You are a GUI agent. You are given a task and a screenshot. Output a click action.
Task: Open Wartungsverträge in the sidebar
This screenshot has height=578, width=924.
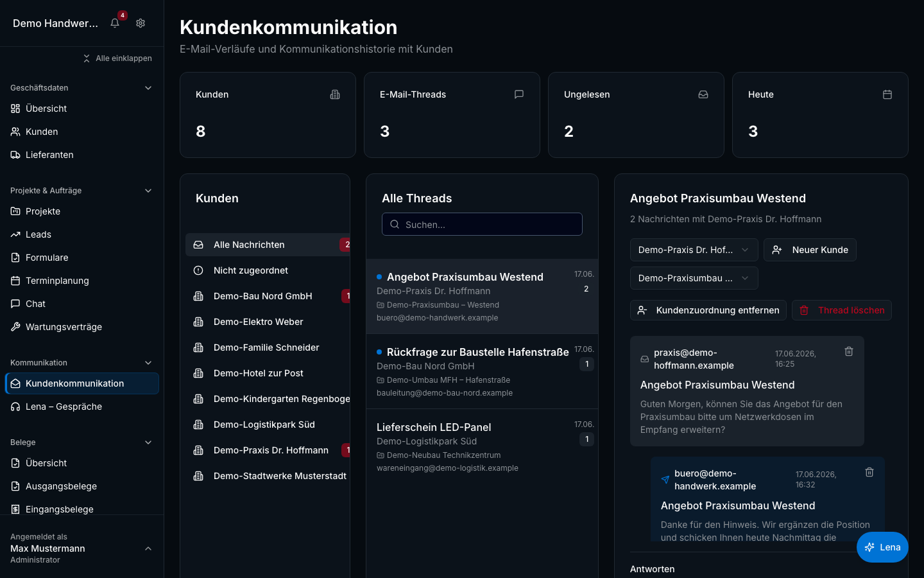click(x=82, y=327)
